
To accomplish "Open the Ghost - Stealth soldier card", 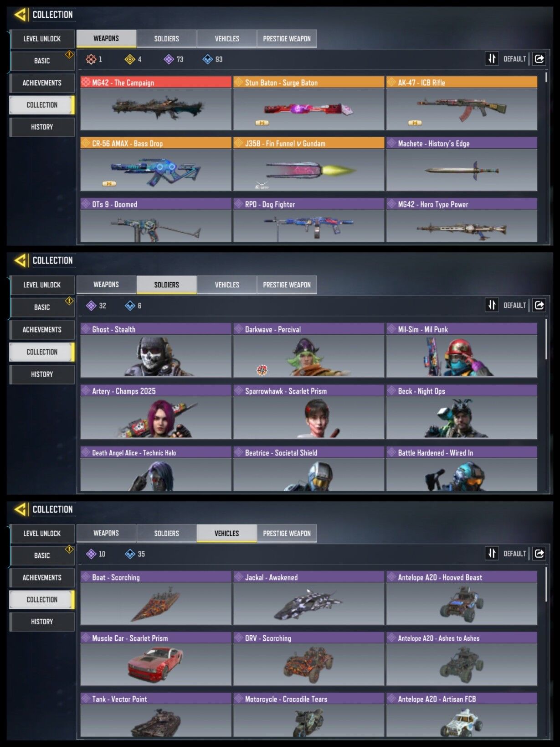I will (156, 350).
